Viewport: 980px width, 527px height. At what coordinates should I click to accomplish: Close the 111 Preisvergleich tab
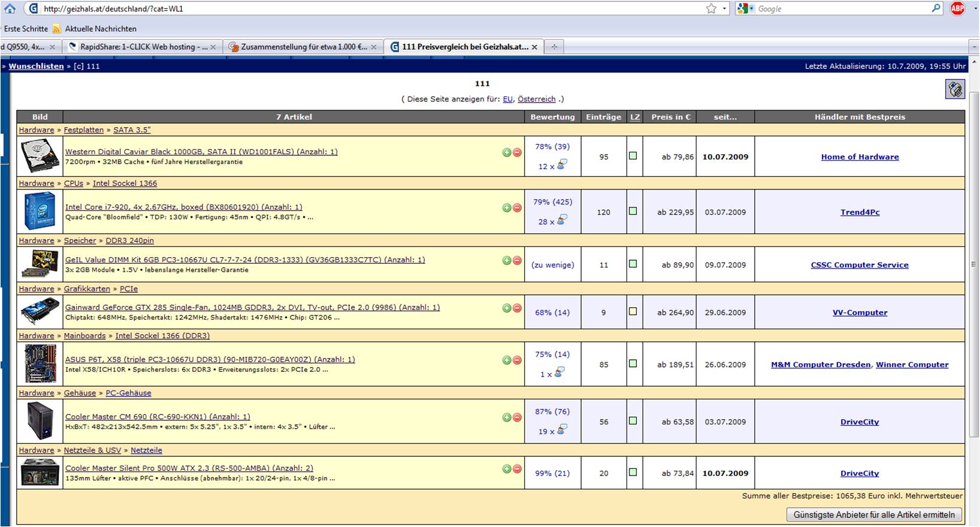(x=534, y=47)
